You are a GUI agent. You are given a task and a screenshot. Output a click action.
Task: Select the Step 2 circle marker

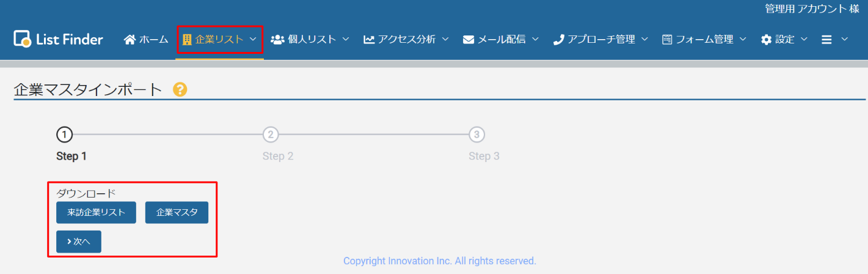(x=271, y=135)
